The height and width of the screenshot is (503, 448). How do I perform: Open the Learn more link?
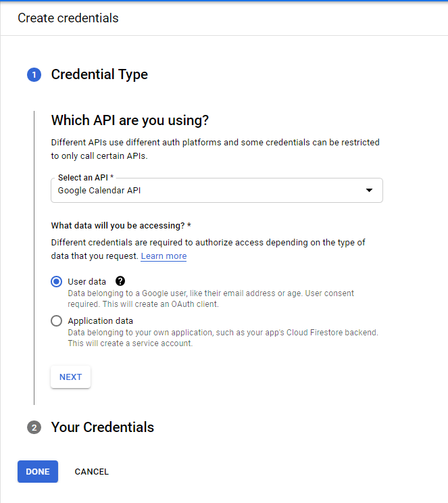[x=164, y=256]
